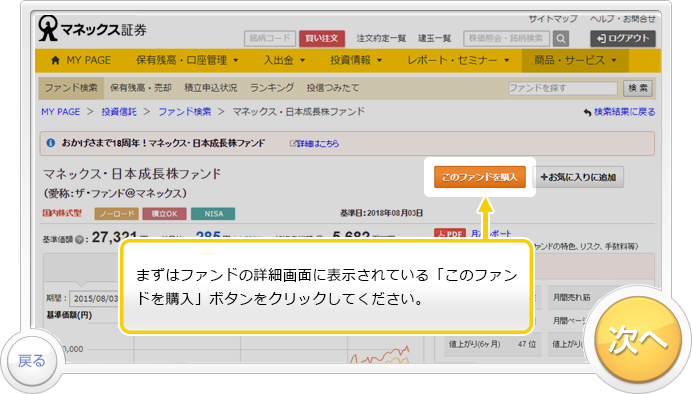Click the お気に入りに追加 button
This screenshot has height=394, width=692.
click(578, 177)
